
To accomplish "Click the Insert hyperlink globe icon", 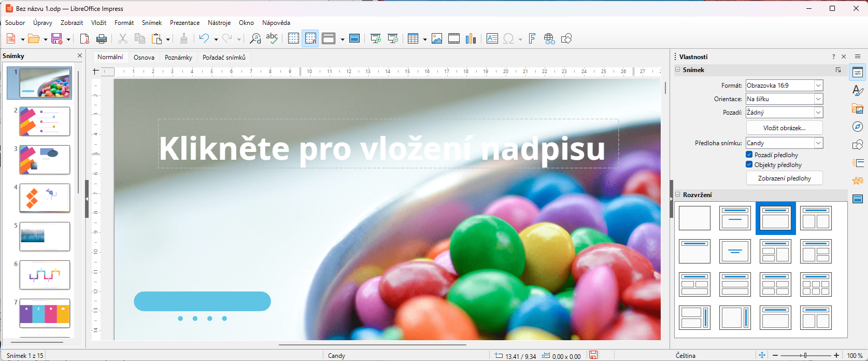I will point(549,38).
